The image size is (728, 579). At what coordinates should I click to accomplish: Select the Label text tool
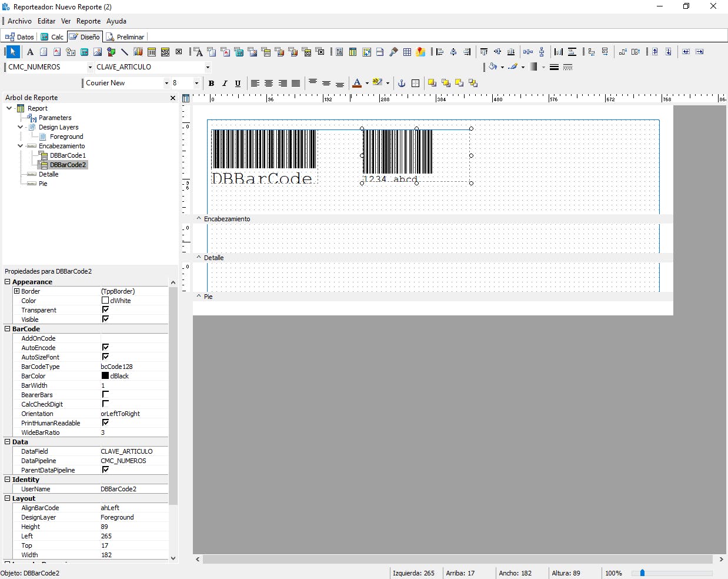coord(30,52)
